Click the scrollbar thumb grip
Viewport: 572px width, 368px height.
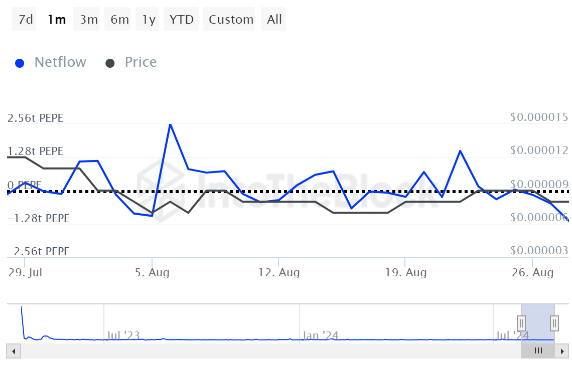538,351
